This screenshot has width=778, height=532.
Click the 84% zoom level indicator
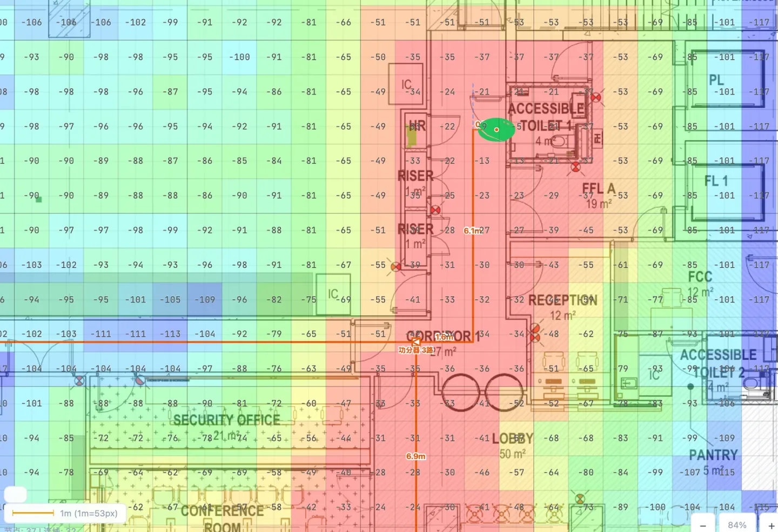coord(737,525)
